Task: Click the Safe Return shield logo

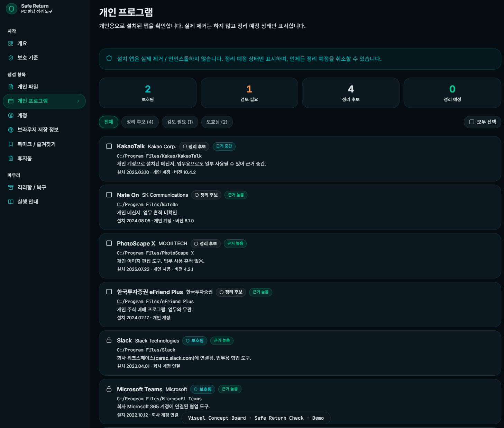Action: [x=11, y=9]
